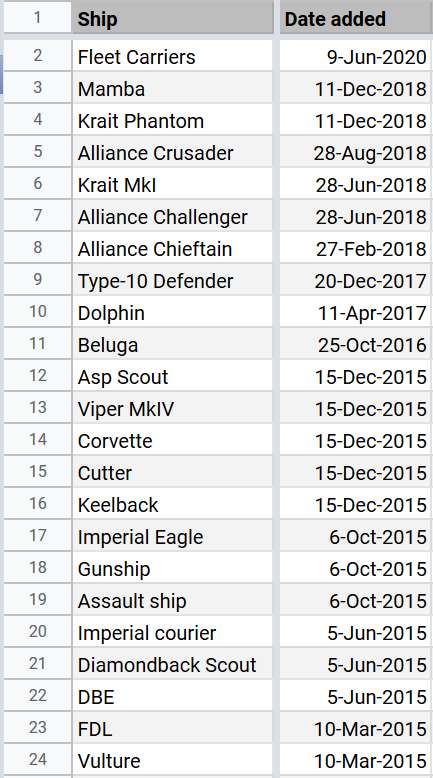
Task: Click the Vulture ship cell
Action: point(173,760)
